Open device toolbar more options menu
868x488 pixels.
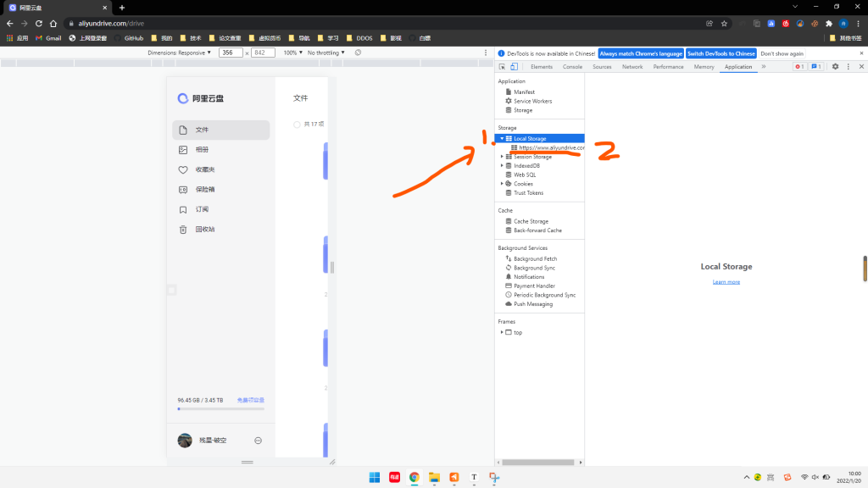tap(486, 53)
